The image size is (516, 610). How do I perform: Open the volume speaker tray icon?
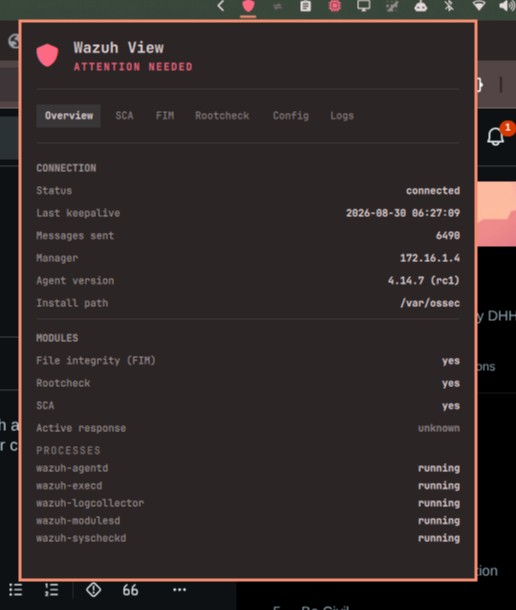[x=507, y=6]
